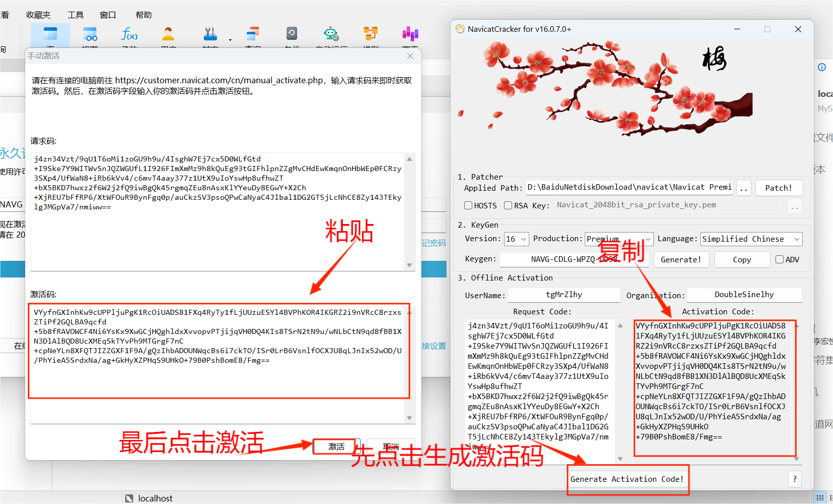Toggle the RSA Key checkbox
The width and height of the screenshot is (833, 504).
[x=508, y=205]
